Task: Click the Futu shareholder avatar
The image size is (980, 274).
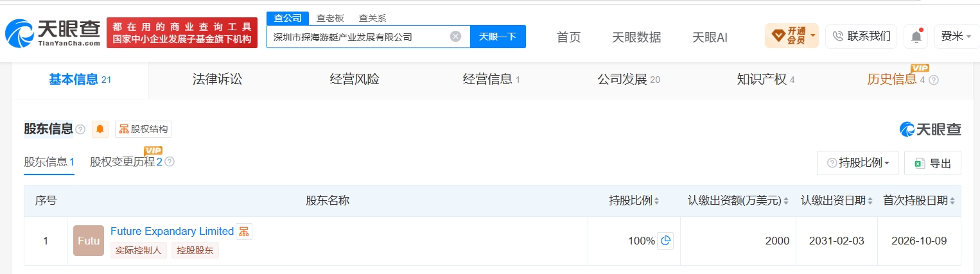Action: (x=89, y=241)
